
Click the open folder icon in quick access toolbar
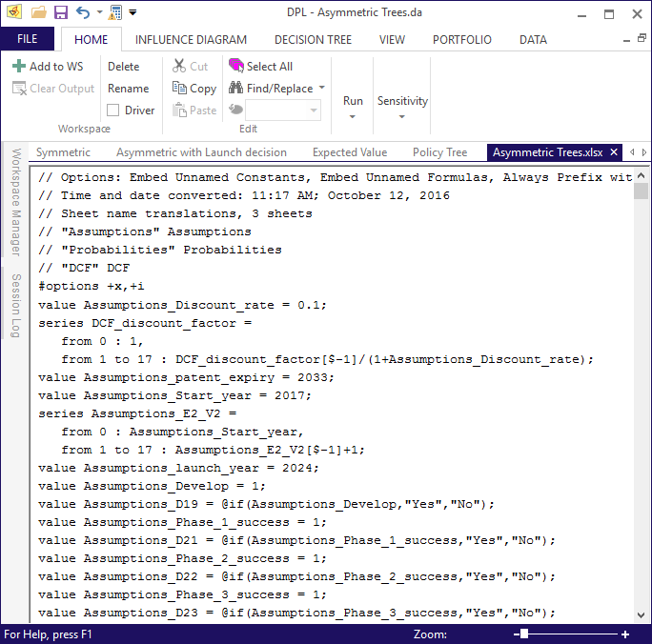point(39,13)
